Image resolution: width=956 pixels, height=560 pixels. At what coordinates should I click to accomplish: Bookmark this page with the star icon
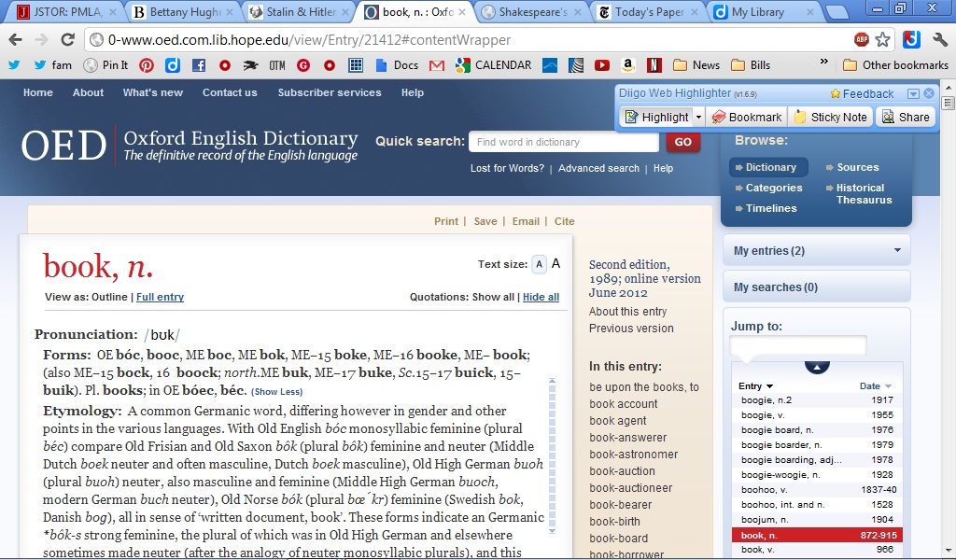[882, 40]
